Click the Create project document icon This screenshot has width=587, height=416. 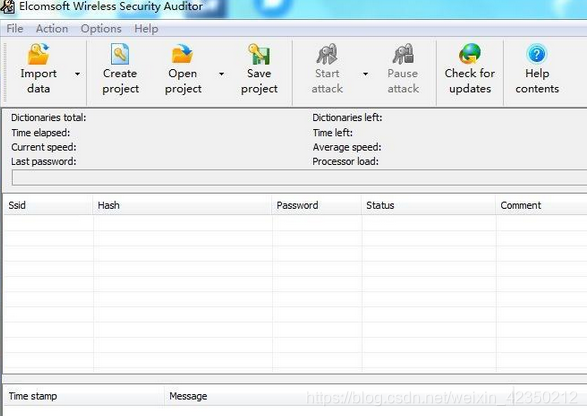[120, 54]
